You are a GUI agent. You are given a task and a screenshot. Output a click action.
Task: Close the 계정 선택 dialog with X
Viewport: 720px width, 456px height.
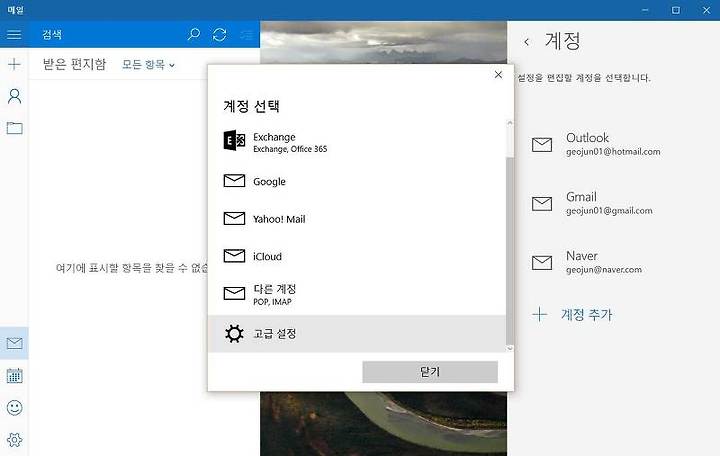(x=498, y=74)
